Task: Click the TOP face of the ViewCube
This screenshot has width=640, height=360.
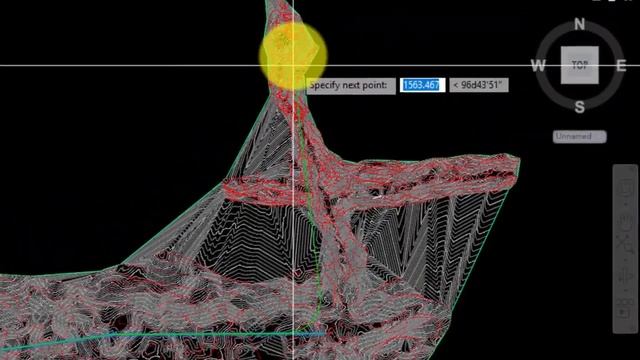Action: click(580, 65)
